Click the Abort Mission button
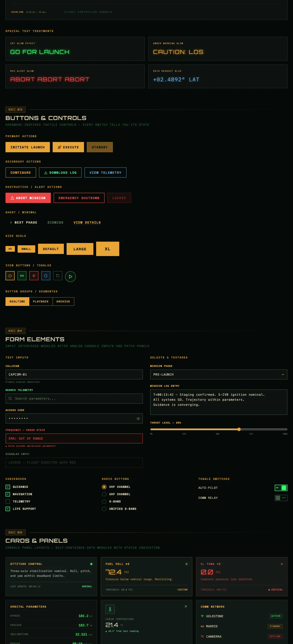This screenshot has width=293, height=644. (x=28, y=198)
